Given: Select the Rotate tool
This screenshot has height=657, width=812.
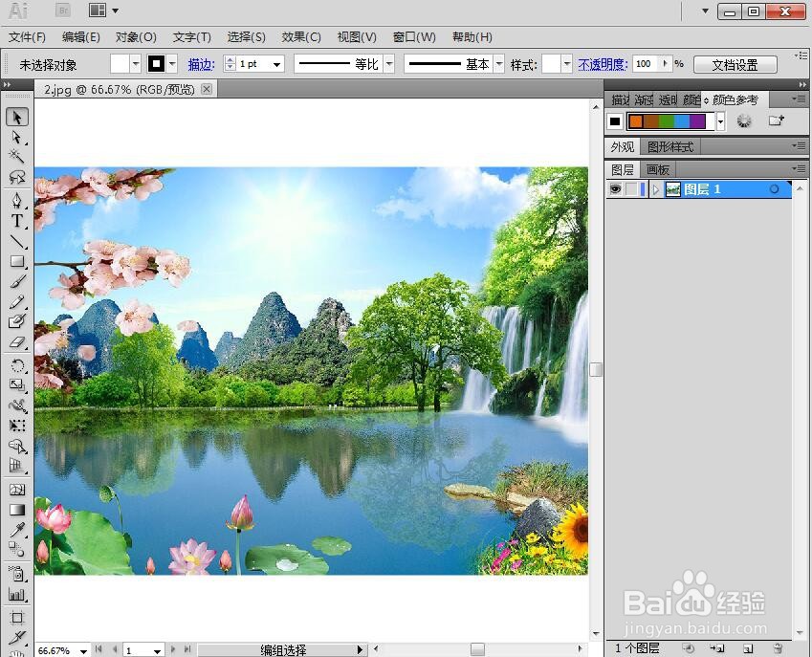Looking at the screenshot, I should coord(17,365).
